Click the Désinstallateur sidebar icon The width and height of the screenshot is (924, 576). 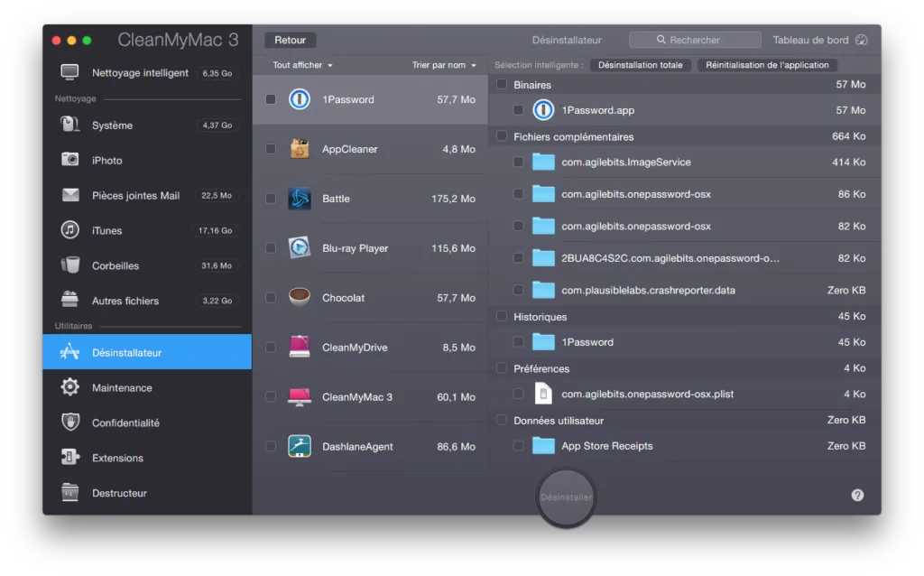coord(70,352)
